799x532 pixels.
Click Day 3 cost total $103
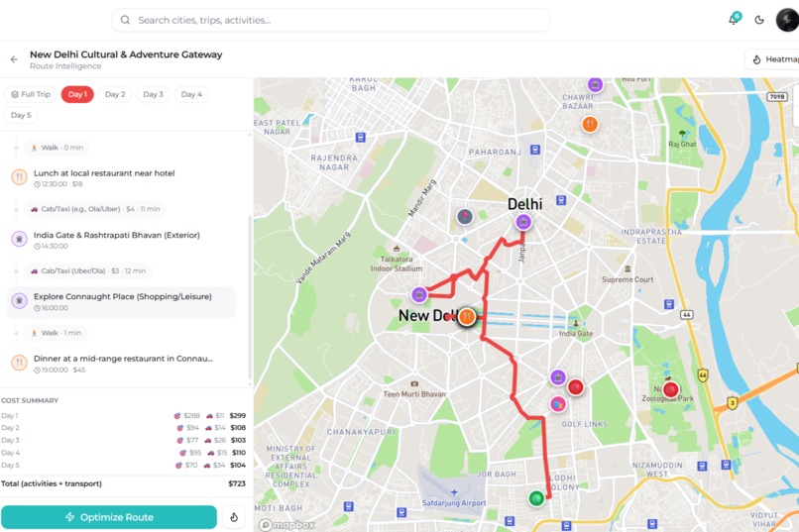coord(238,441)
